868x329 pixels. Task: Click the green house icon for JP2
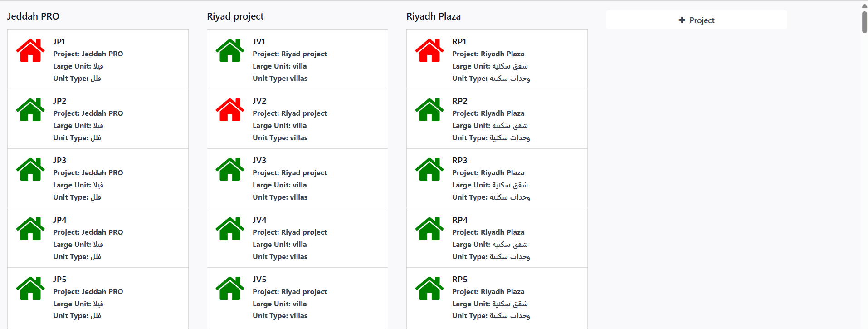[30, 110]
